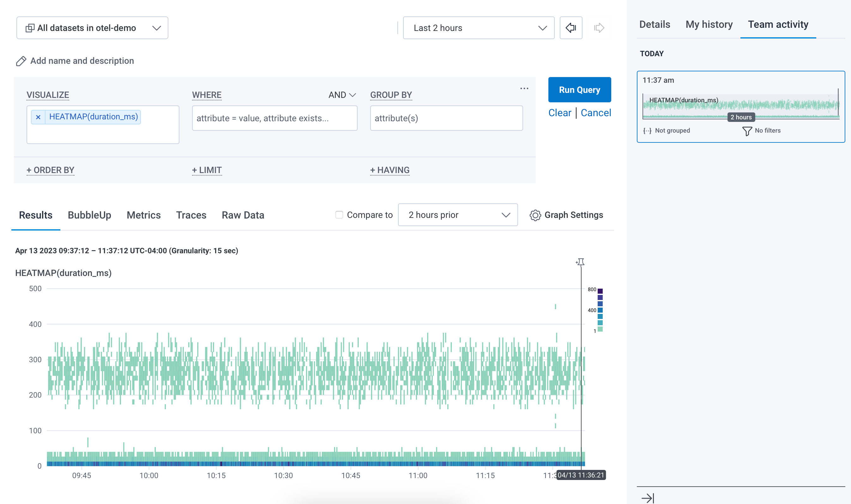Viewport: 851px width, 504px height.
Task: Open the My history tab
Action: [x=709, y=24]
